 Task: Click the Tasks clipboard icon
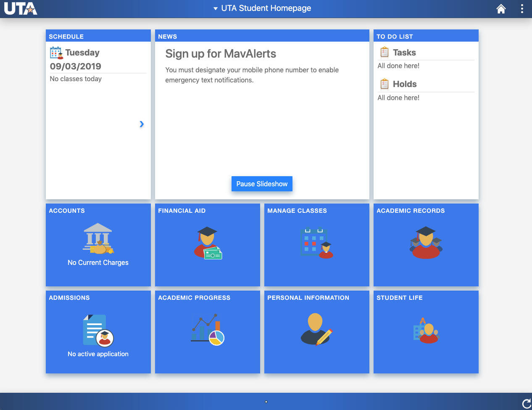(384, 52)
